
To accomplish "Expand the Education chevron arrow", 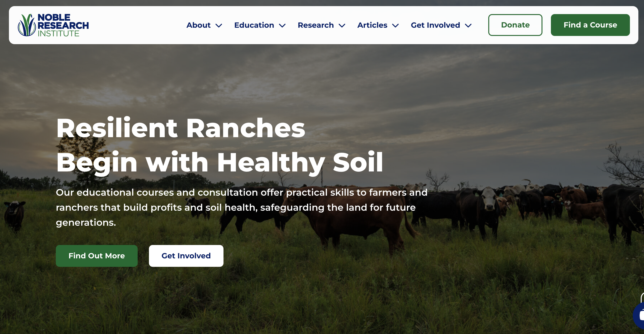I will click(282, 26).
